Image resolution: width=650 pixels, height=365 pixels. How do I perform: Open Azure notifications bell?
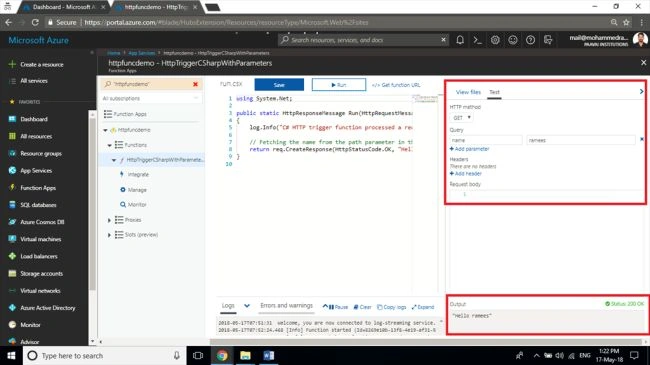click(x=460, y=40)
